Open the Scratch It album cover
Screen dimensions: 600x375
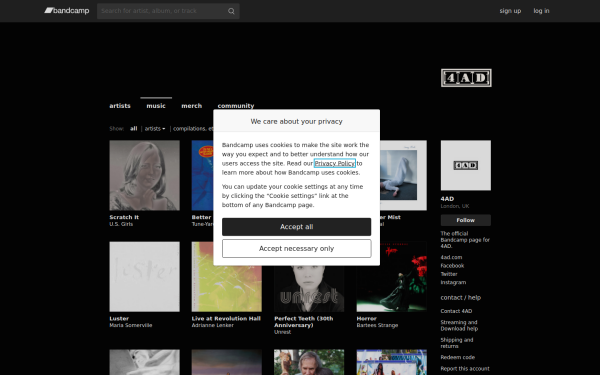pos(144,175)
